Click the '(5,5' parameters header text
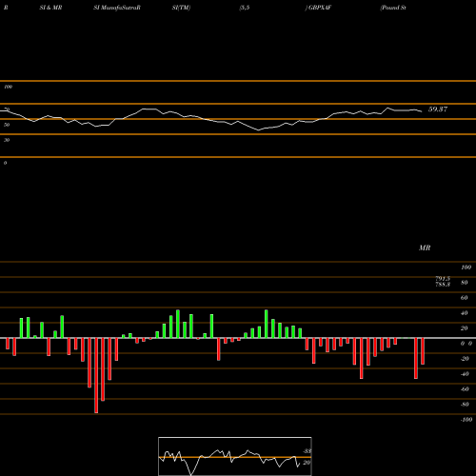The image size is (476, 476). [x=245, y=8]
